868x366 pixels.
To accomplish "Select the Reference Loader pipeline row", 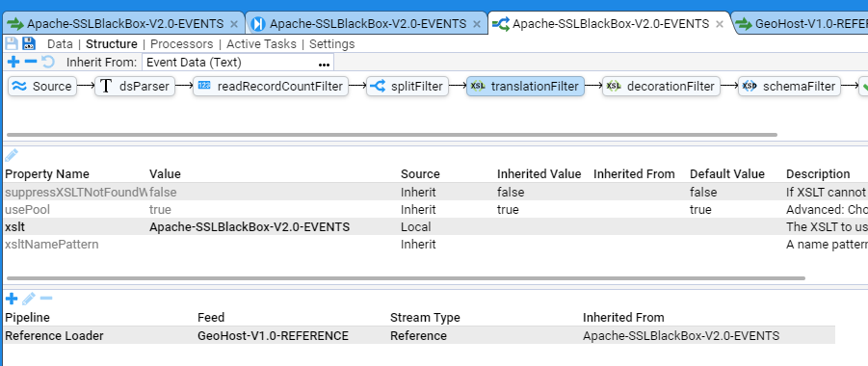I will pyautogui.click(x=420, y=335).
